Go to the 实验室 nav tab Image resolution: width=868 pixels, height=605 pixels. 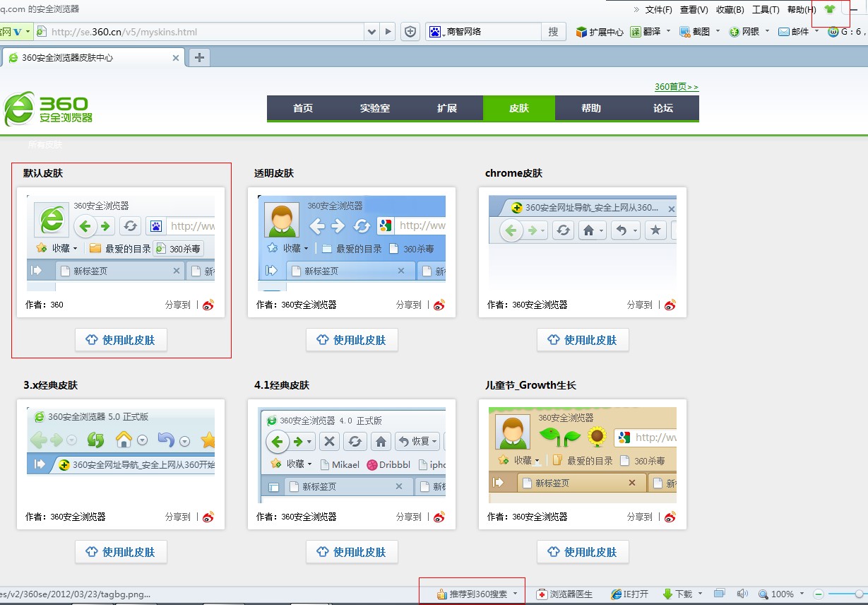pyautogui.click(x=375, y=108)
